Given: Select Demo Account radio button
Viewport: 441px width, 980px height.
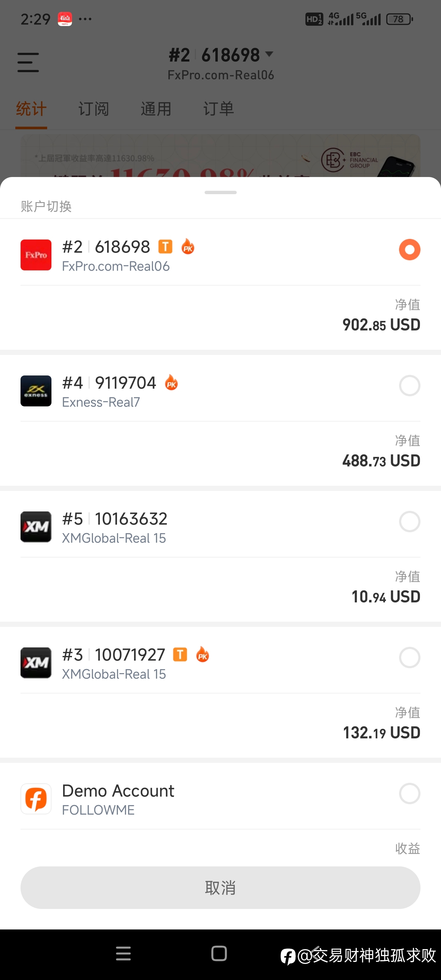Looking at the screenshot, I should point(409,793).
